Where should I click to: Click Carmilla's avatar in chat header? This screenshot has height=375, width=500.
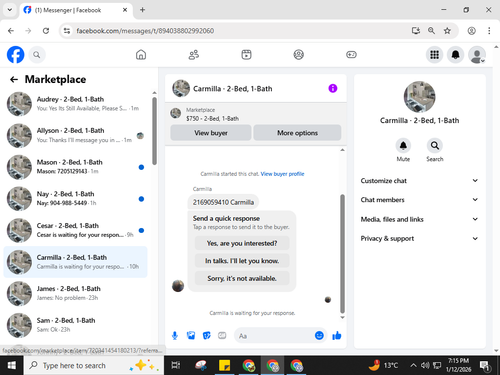[x=181, y=88]
